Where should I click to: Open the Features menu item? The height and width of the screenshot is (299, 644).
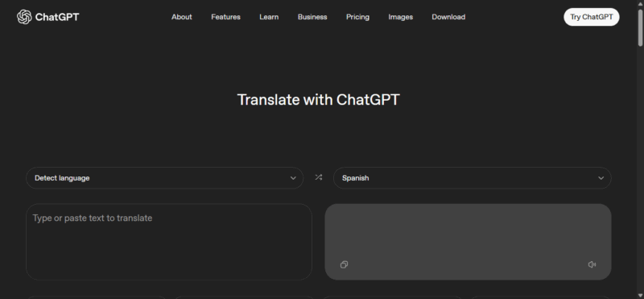point(226,17)
